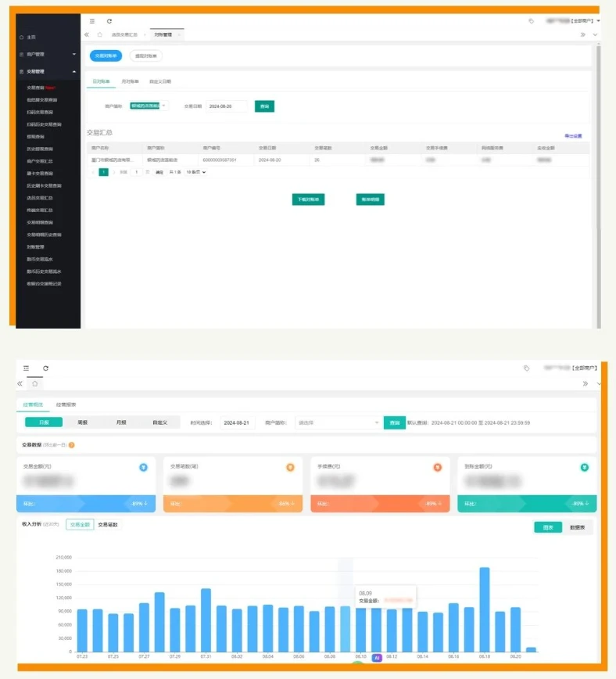The height and width of the screenshot is (679, 616).
Task: Click orange icon on 交易笔数 card
Action: 291,467
